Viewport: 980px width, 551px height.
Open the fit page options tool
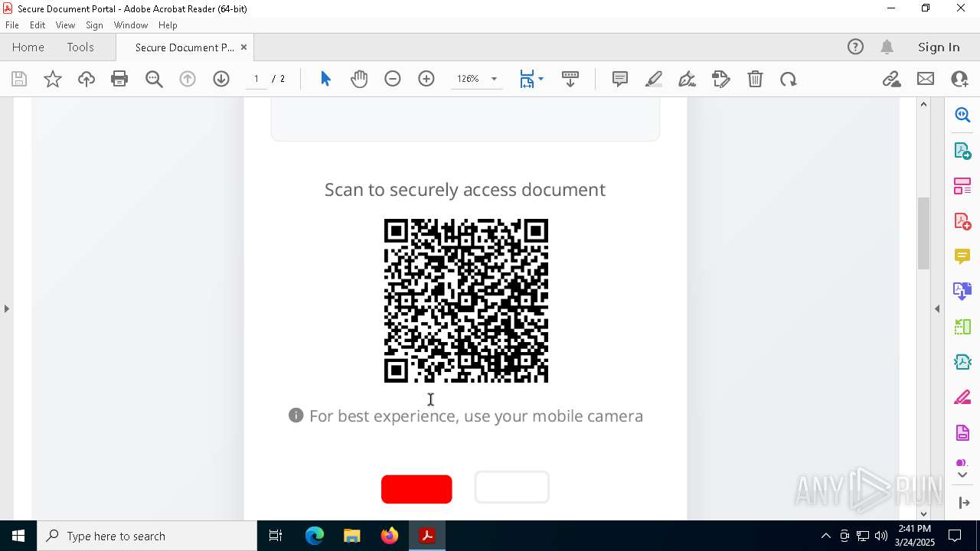pos(531,79)
